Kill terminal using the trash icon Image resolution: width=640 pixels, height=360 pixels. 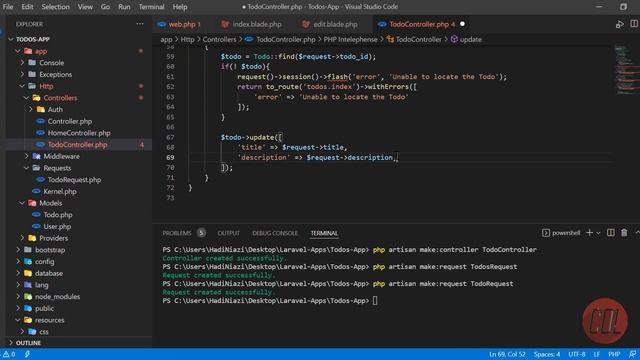point(624,233)
